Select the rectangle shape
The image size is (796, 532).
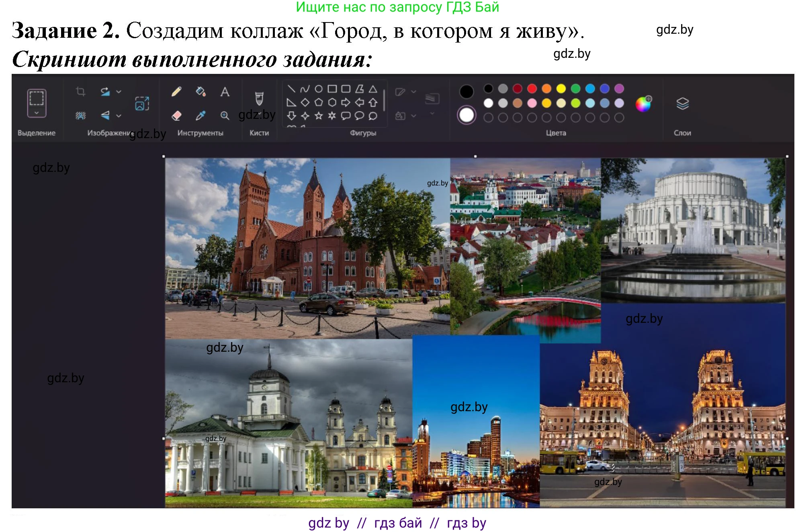(x=331, y=90)
